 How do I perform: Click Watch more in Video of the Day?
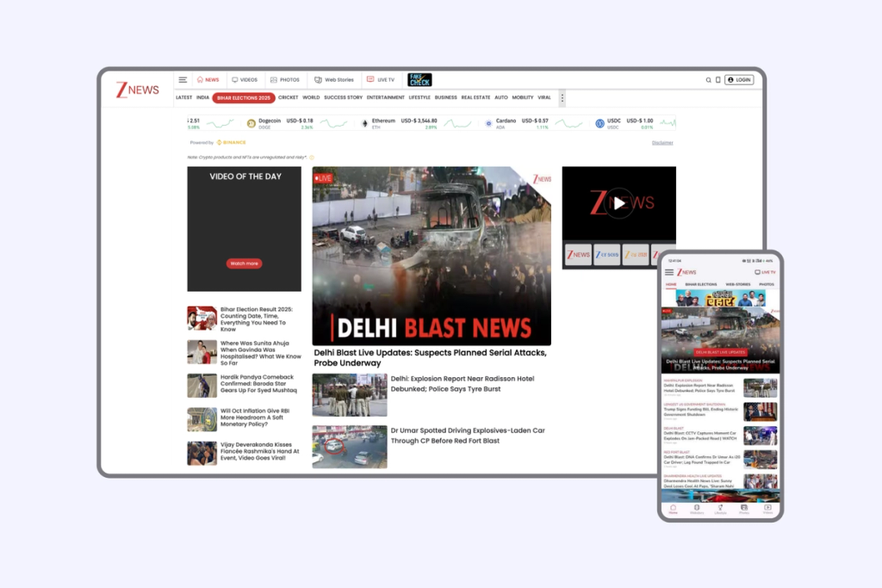(244, 263)
